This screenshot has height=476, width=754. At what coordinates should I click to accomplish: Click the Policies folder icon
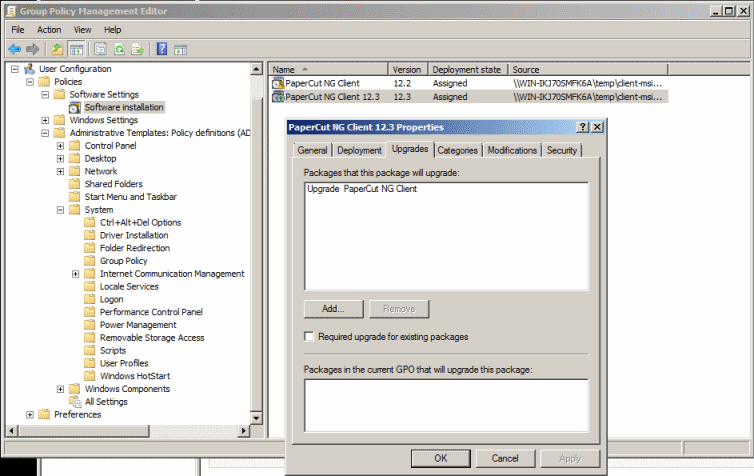(44, 82)
